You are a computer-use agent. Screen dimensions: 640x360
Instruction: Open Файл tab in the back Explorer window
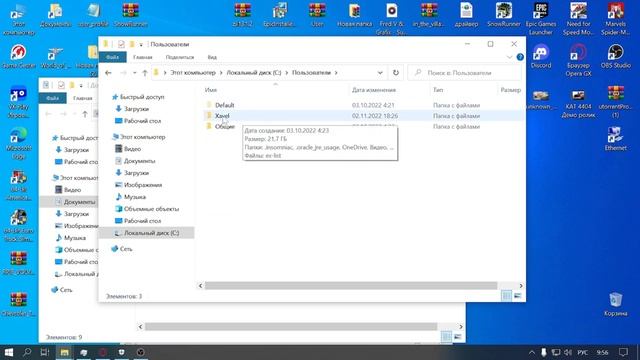point(52,98)
